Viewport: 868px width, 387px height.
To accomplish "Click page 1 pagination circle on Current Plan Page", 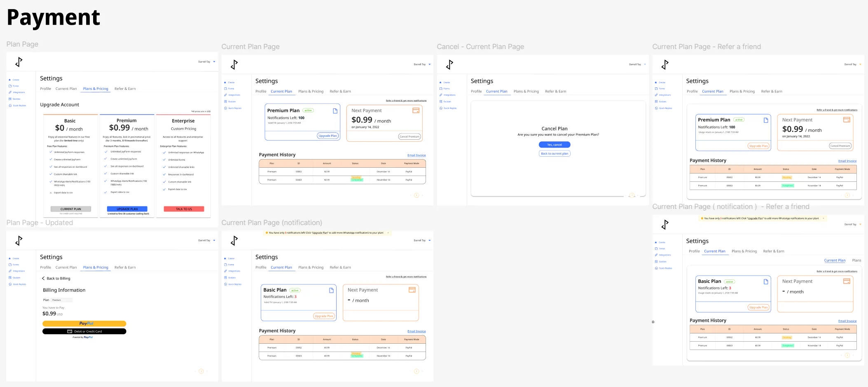I will tap(416, 195).
